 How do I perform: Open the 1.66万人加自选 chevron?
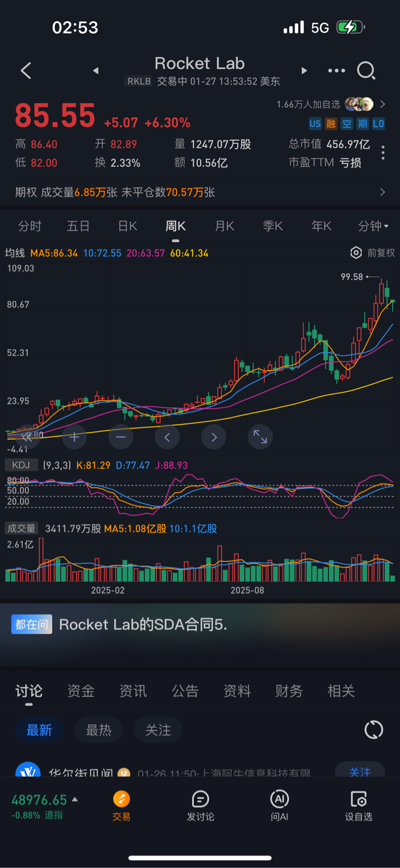(x=383, y=104)
